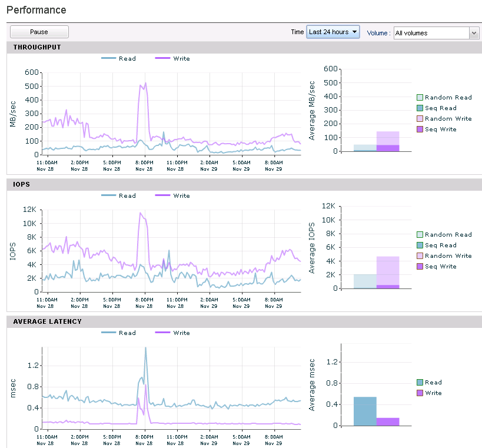Click Write swatch in Average Latency legend
The image size is (482, 448).
[x=420, y=393]
